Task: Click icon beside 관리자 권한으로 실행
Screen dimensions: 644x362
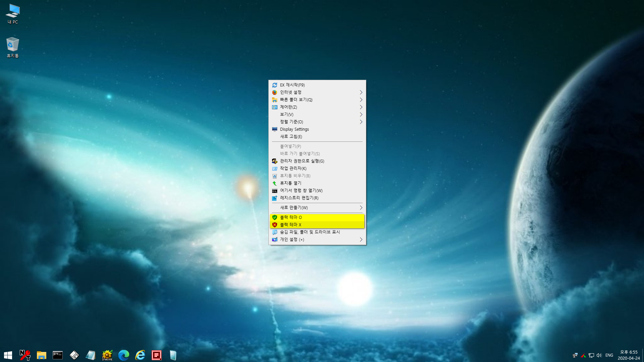Action: click(275, 161)
